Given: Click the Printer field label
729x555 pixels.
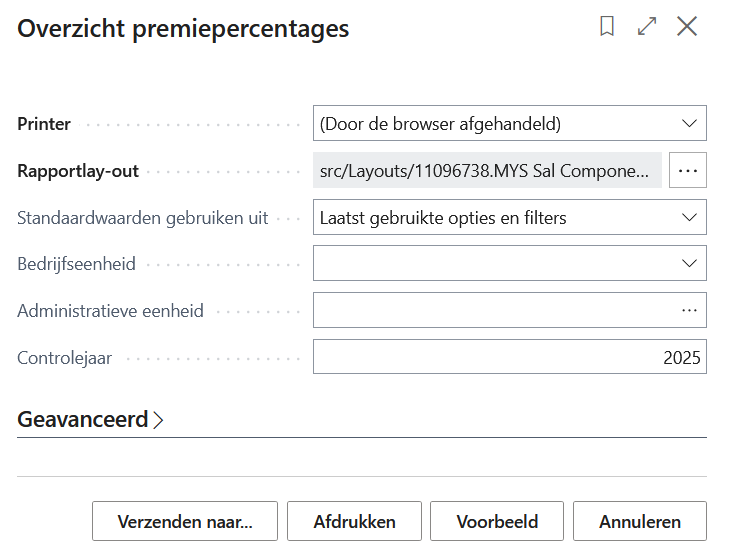Looking at the screenshot, I should click(44, 125).
